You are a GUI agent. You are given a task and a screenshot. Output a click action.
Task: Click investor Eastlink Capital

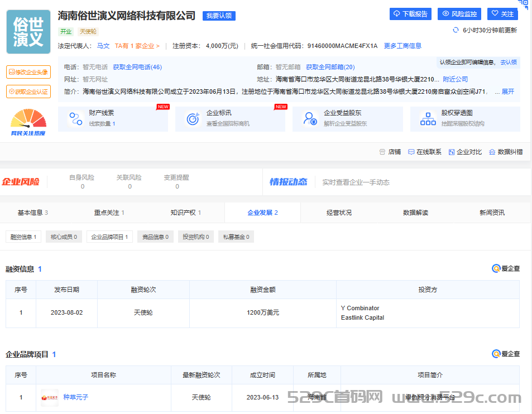[362, 317]
